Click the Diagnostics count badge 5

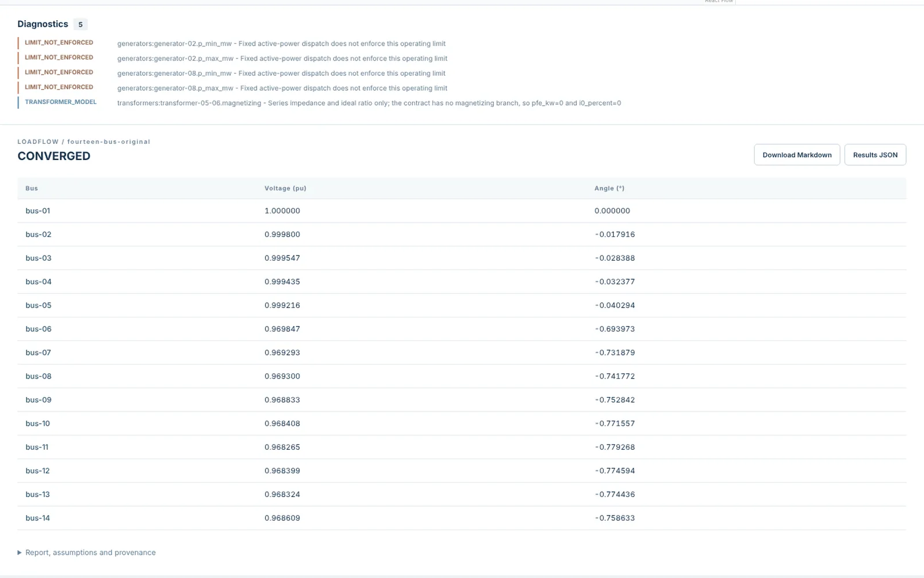pos(80,24)
